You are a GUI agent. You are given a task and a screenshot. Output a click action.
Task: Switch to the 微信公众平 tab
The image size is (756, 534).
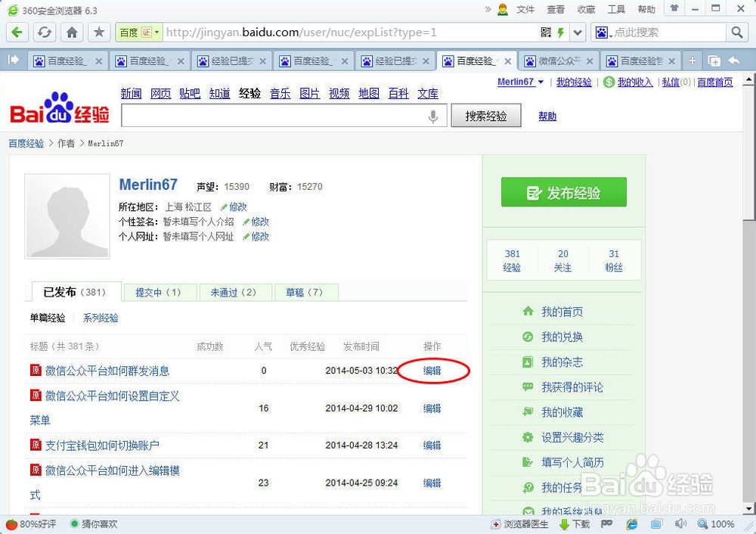(560, 61)
